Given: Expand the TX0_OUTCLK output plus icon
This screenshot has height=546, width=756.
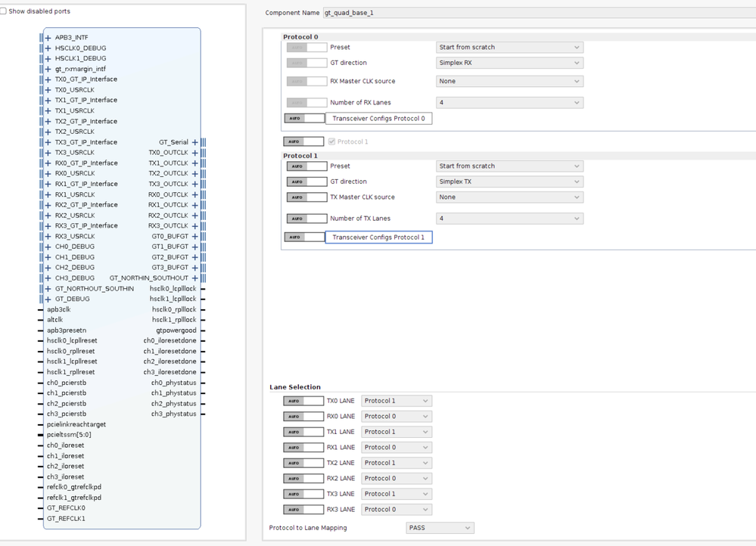Looking at the screenshot, I should tap(194, 152).
